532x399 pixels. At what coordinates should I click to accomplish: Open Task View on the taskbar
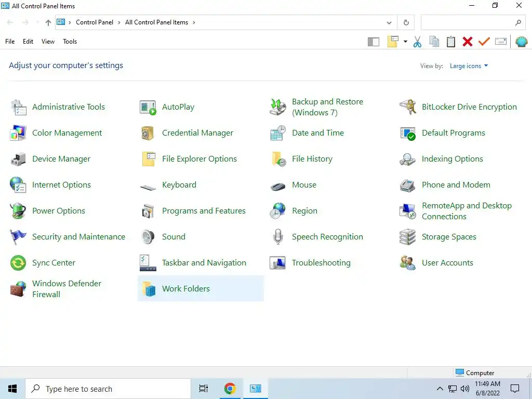pos(204,389)
